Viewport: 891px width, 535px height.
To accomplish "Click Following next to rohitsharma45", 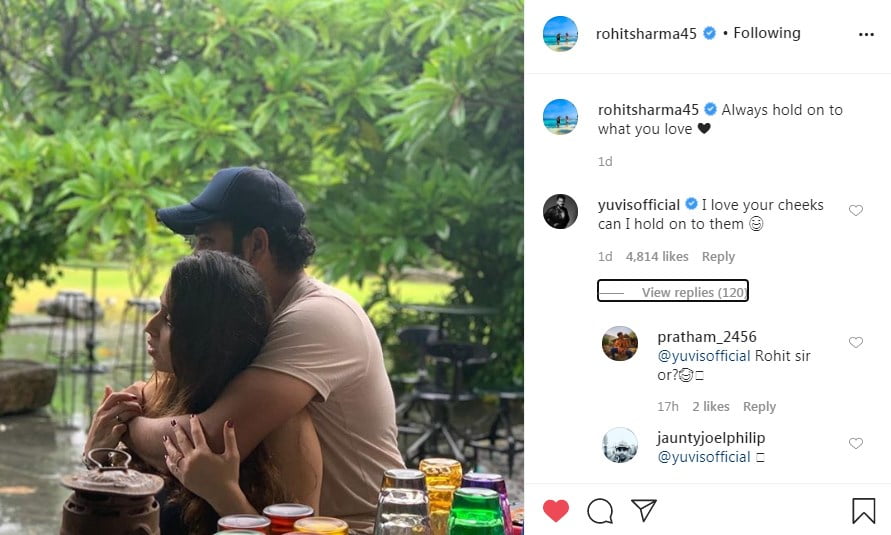I will [766, 33].
